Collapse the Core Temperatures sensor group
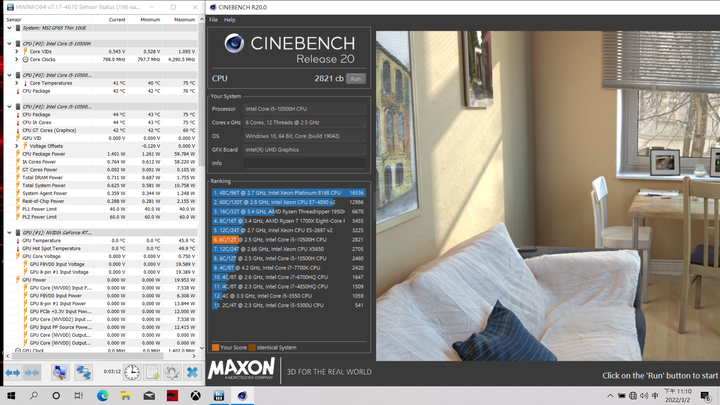Image resolution: width=720 pixels, height=405 pixels. tap(9, 75)
